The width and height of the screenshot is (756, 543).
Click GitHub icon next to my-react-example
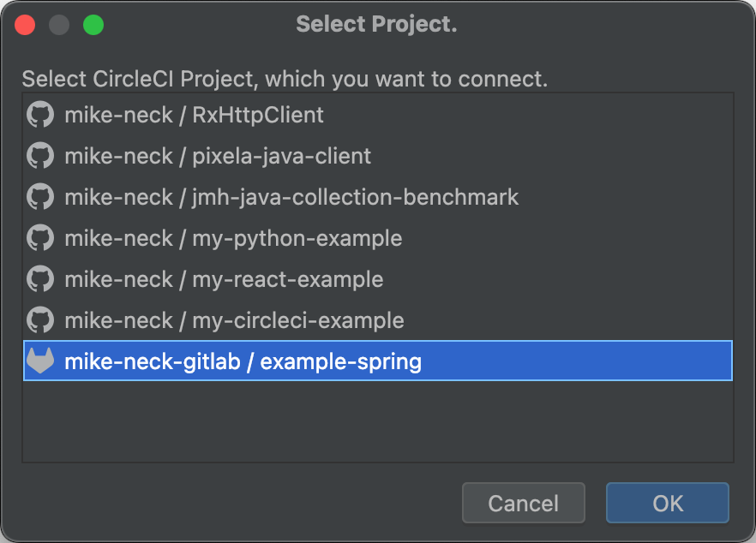click(x=40, y=278)
